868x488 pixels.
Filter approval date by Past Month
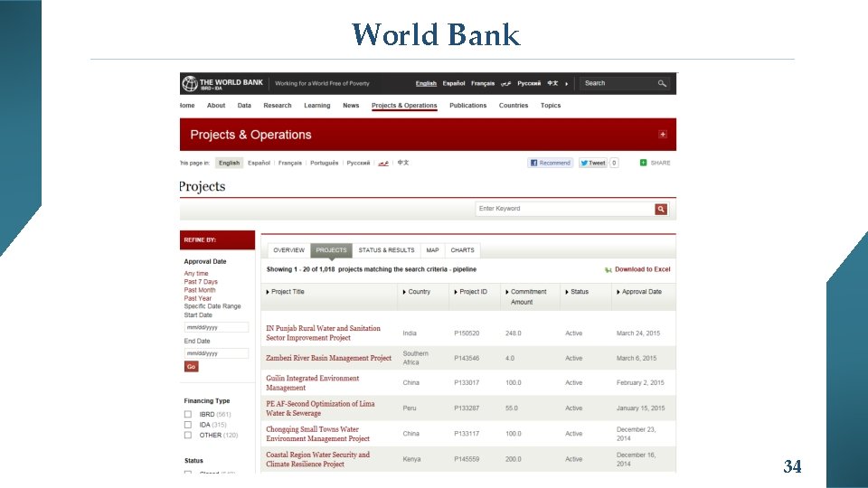[x=199, y=290]
